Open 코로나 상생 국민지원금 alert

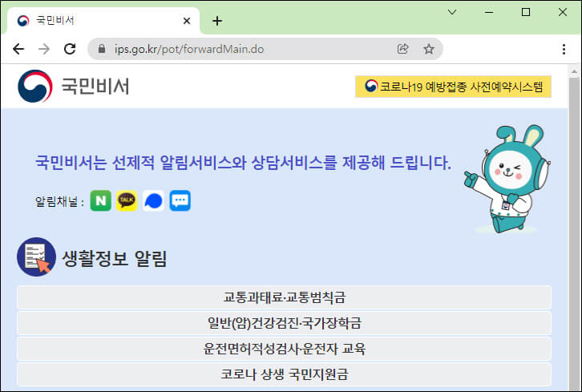coord(284,374)
